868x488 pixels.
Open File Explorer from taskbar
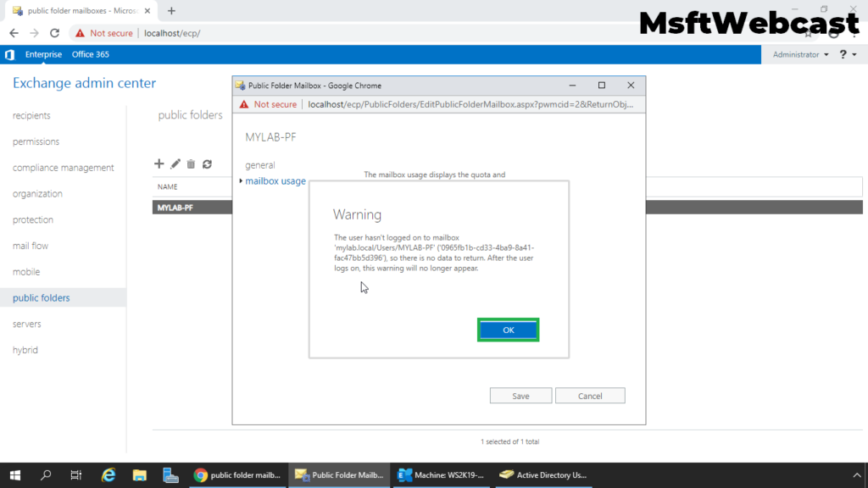tap(139, 474)
